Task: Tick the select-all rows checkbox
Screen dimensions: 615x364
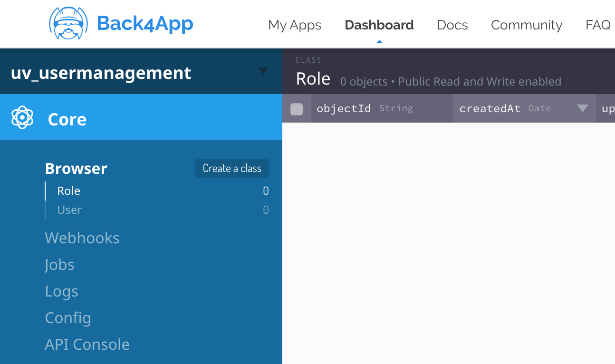Action: [x=297, y=109]
